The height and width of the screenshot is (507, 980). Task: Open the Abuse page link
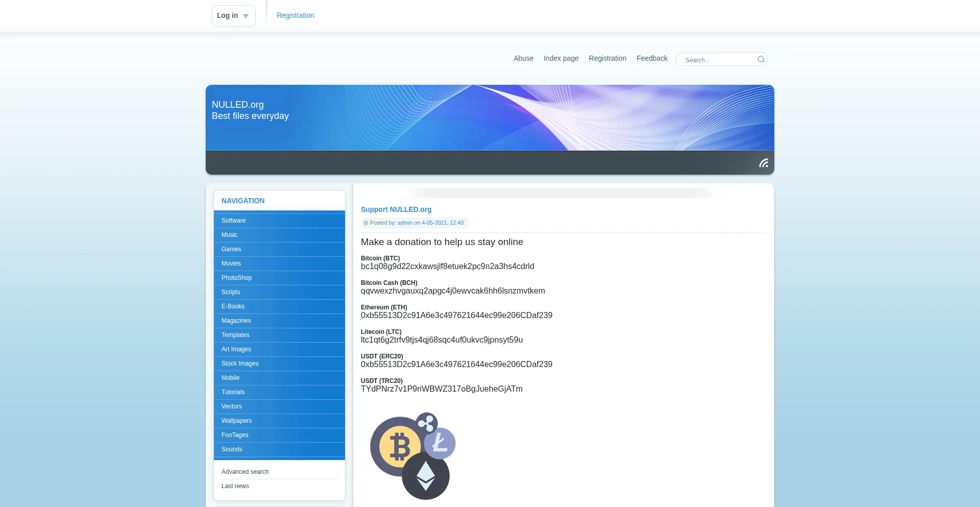coord(523,58)
